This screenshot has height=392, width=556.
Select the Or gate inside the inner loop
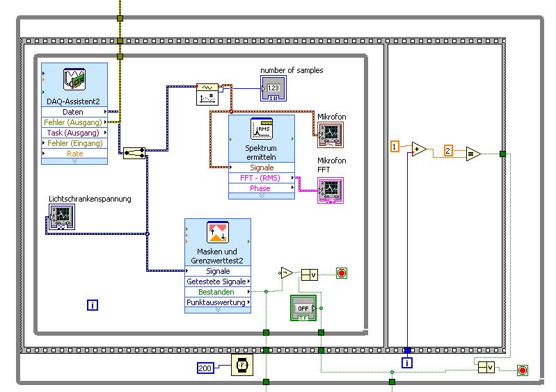coord(310,275)
